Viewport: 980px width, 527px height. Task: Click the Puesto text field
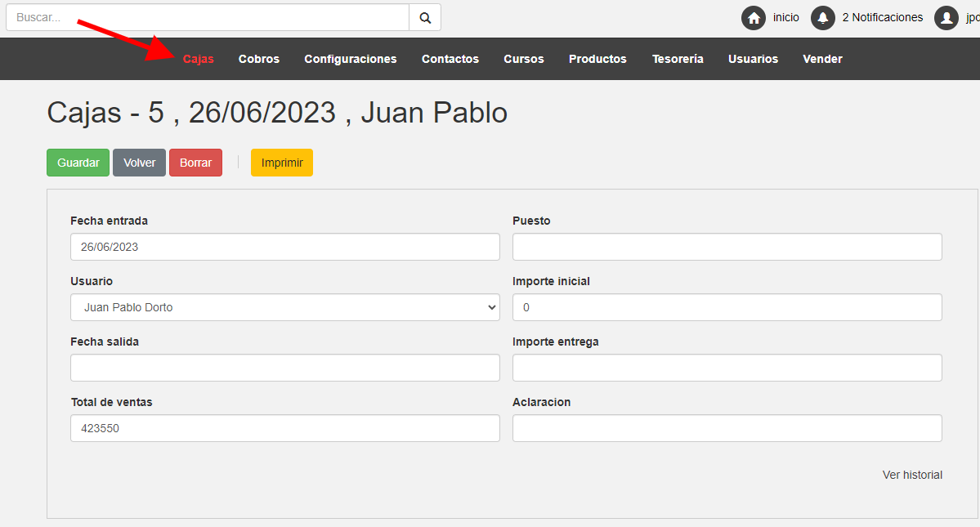point(727,247)
